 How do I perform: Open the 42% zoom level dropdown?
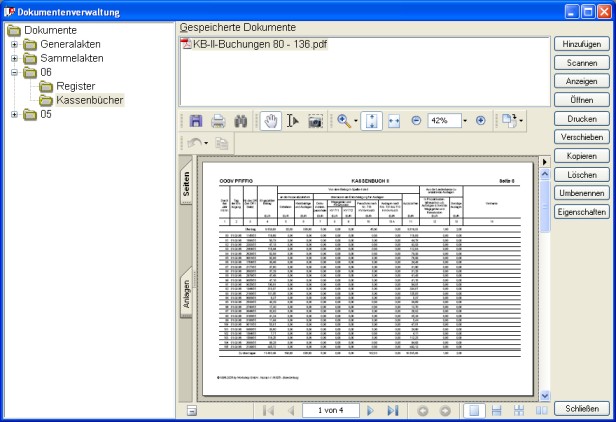(x=465, y=120)
